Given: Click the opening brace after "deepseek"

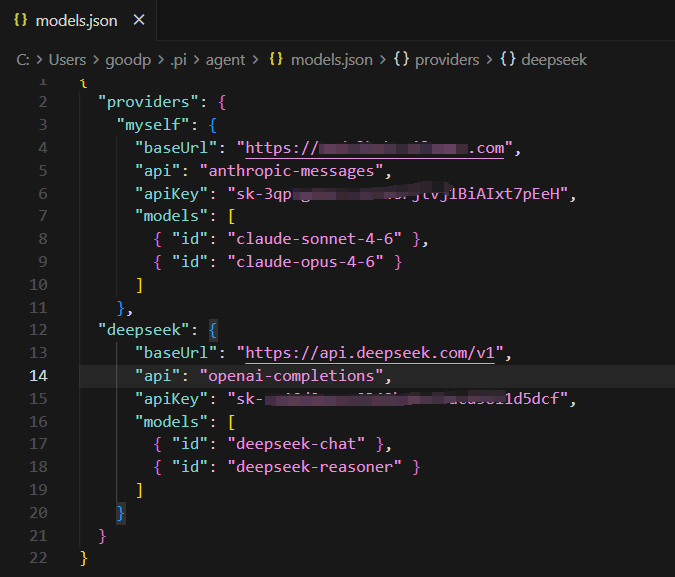Looking at the screenshot, I should pyautogui.click(x=213, y=330).
